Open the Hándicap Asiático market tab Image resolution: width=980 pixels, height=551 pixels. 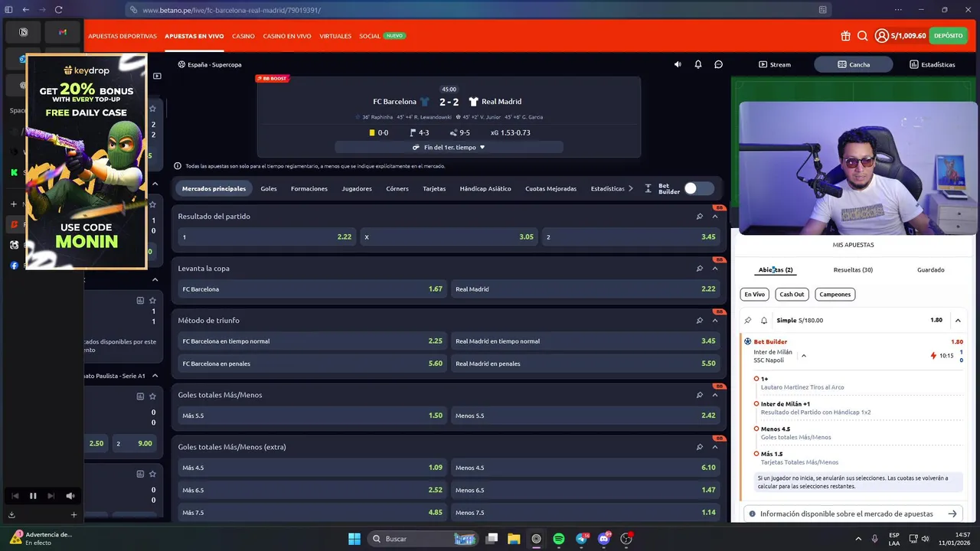pos(485,188)
